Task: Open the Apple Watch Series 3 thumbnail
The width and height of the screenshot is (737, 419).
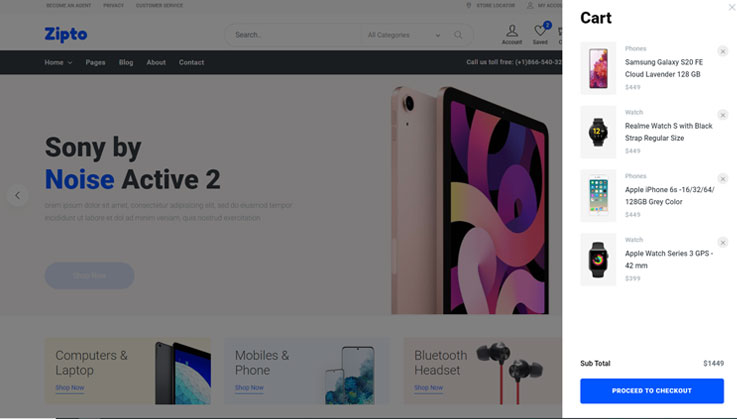Action: coord(598,260)
